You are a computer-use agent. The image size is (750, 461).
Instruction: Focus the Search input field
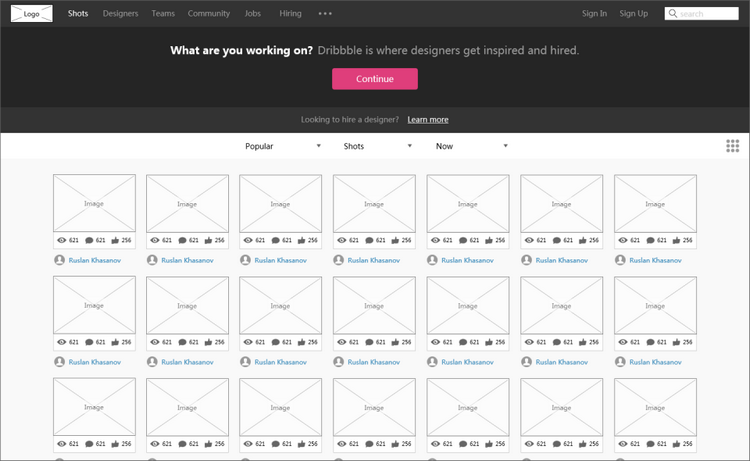706,14
